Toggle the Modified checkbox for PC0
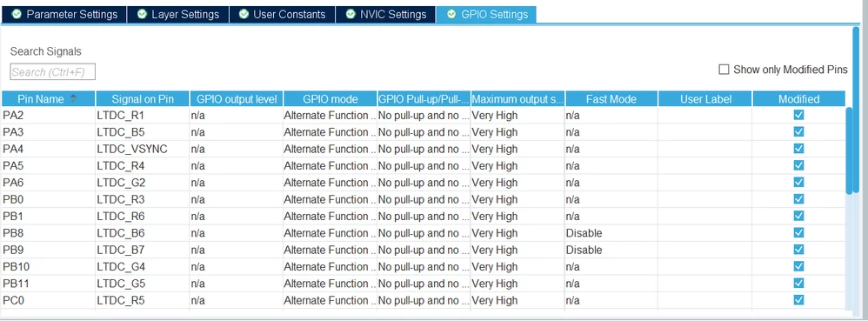 [x=798, y=300]
